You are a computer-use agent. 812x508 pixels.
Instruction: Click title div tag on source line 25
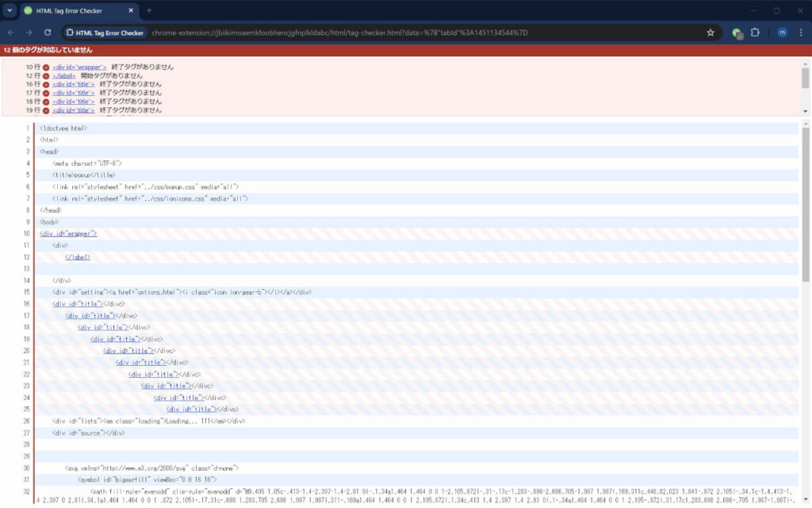click(192, 410)
